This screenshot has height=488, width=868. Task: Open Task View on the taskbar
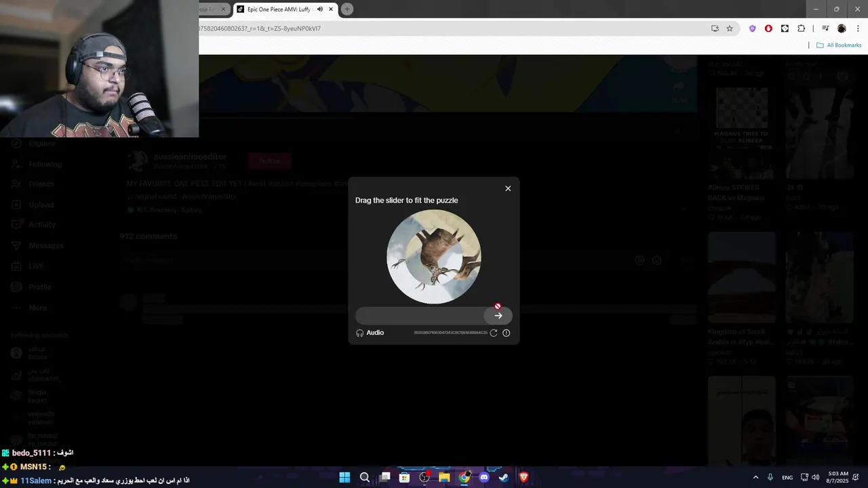tap(385, 477)
